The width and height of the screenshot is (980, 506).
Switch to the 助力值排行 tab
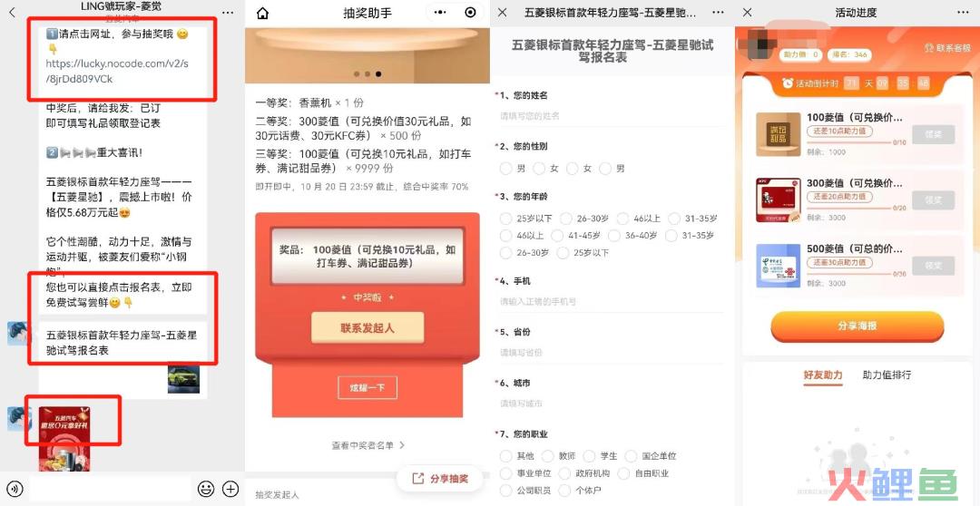[887, 375]
